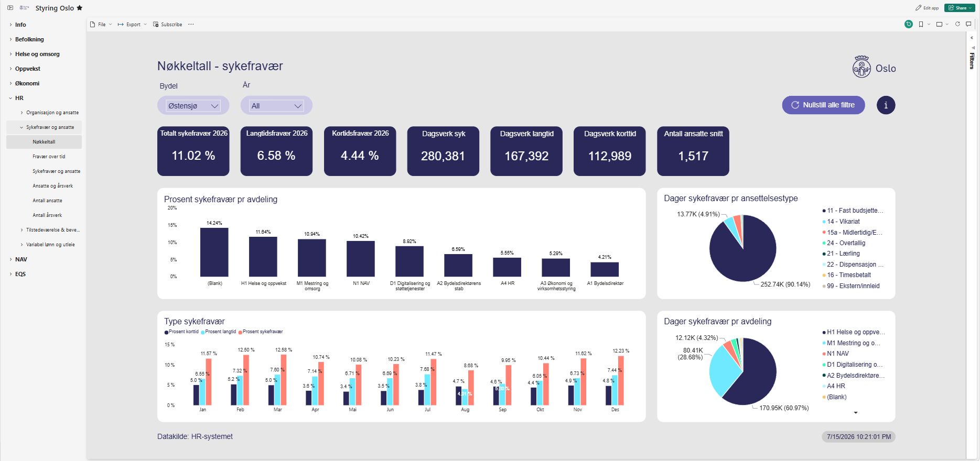
Task: Open the Ansatte og årsverk page
Action: click(52, 186)
